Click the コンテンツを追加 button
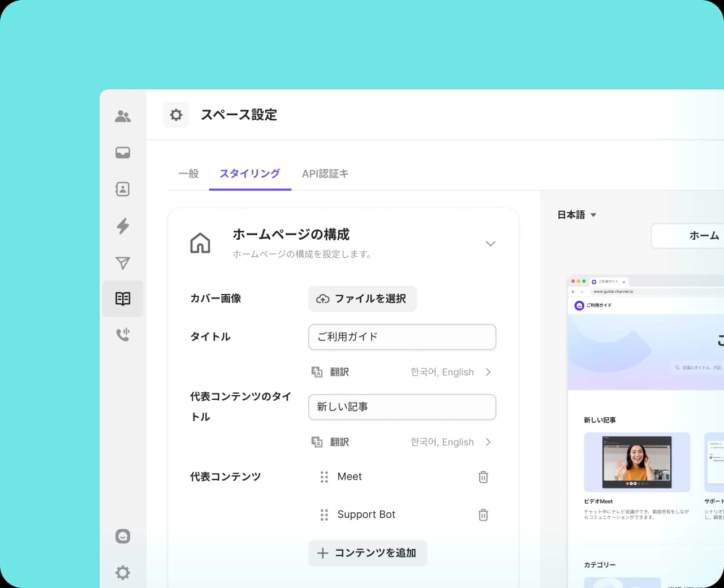724x588 pixels. click(368, 553)
